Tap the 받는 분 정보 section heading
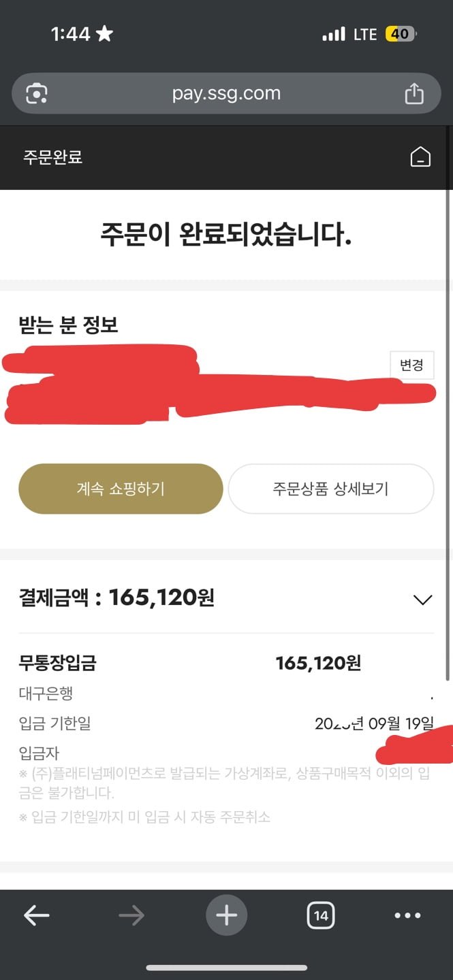The height and width of the screenshot is (980, 453). [x=69, y=325]
